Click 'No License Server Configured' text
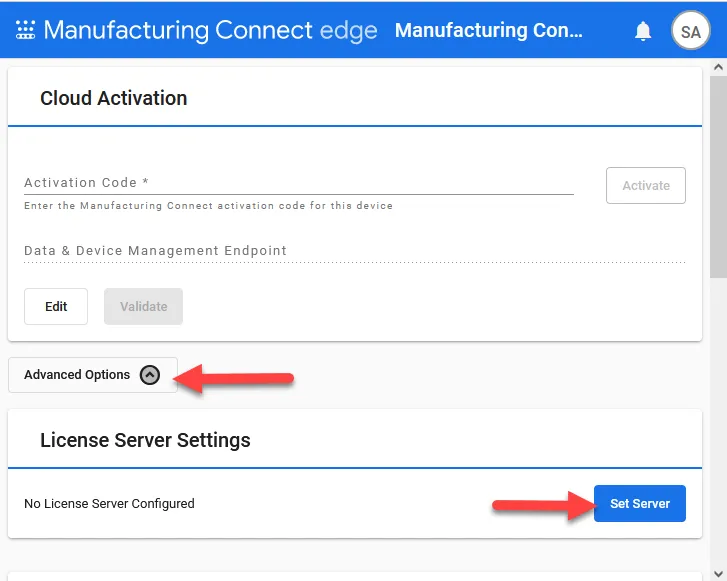 tap(109, 504)
